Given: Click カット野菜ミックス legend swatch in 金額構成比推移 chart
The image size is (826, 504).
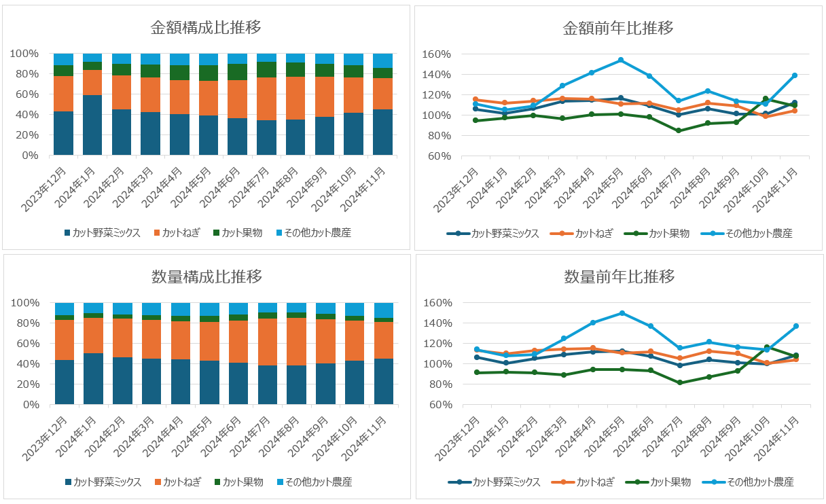Looking at the screenshot, I should click(x=67, y=233).
